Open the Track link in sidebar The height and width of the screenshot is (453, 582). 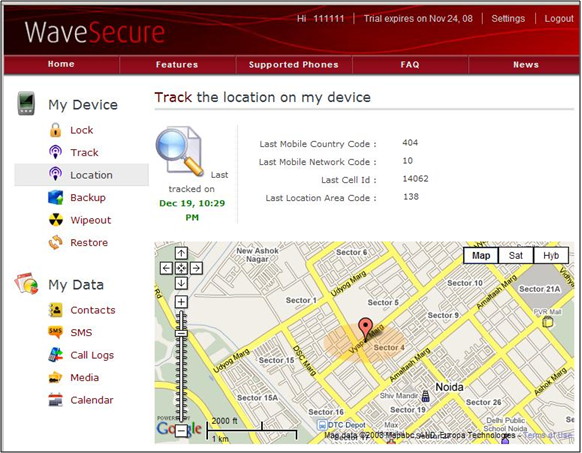click(x=85, y=153)
